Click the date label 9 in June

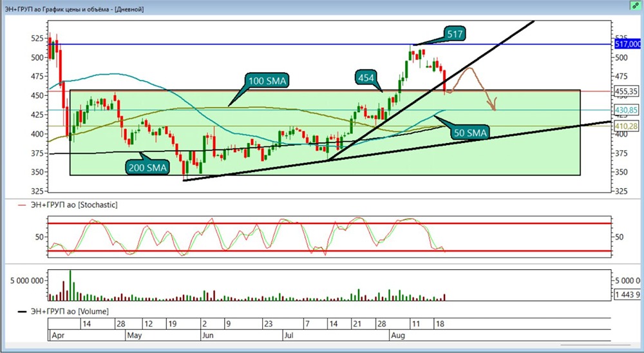[x=228, y=324]
